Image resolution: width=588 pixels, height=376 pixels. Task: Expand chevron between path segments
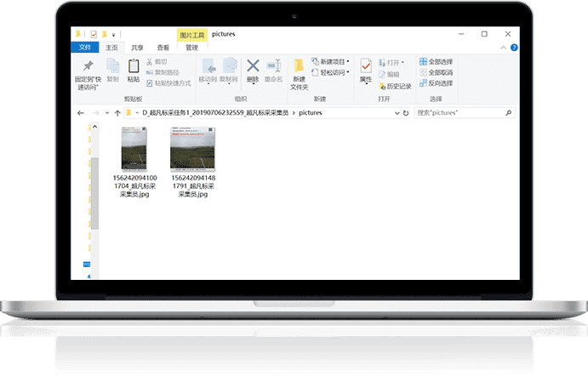294,113
